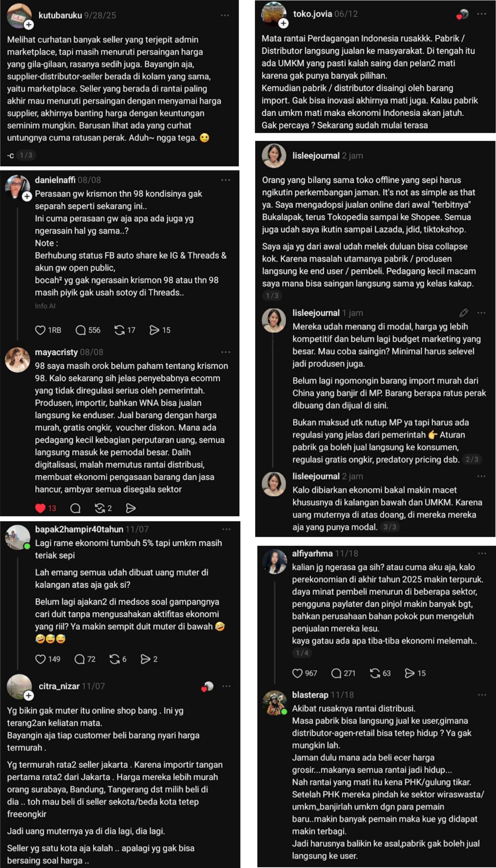Repost alfiyarhma's post with 63 reposts
496x868 pixels.
375,673
